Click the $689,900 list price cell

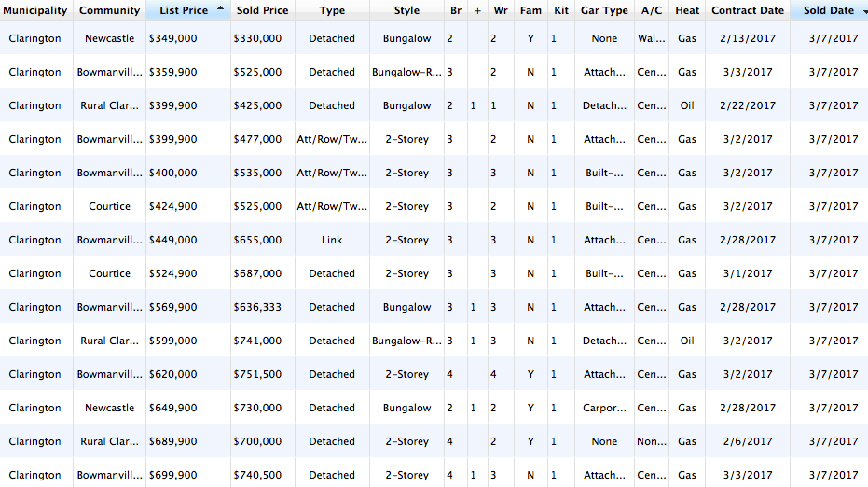pyautogui.click(x=172, y=441)
